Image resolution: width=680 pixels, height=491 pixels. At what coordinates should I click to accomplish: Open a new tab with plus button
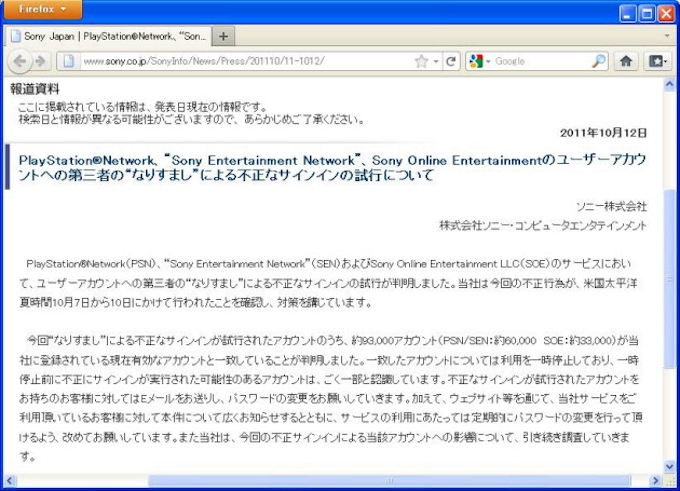pyautogui.click(x=223, y=36)
